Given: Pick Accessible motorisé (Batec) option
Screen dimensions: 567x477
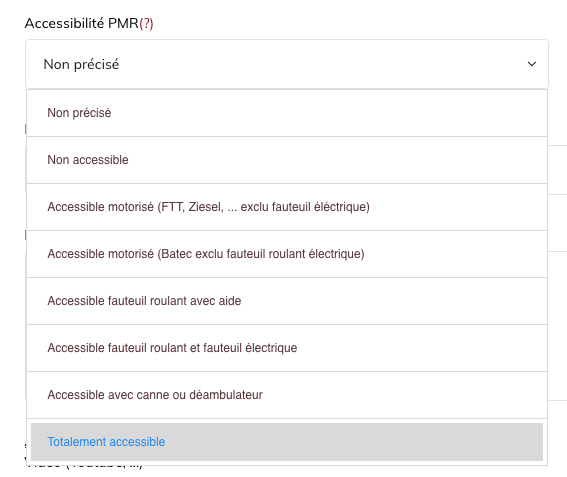Looking at the screenshot, I should [287, 254].
